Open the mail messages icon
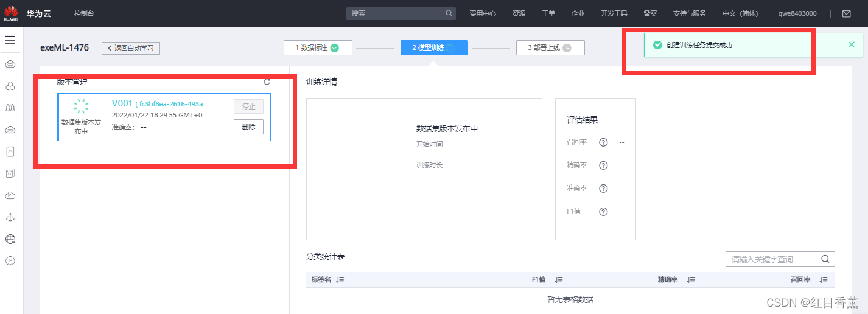 (846, 13)
